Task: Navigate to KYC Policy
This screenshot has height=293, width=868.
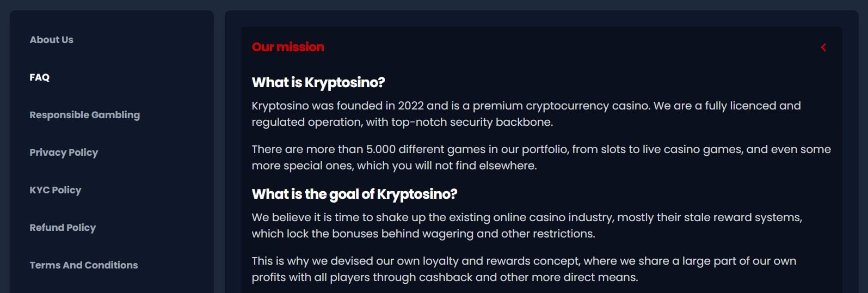Action: (55, 190)
